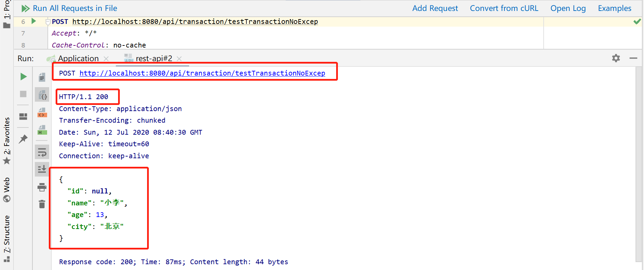Click Convert from cURL link

point(504,8)
